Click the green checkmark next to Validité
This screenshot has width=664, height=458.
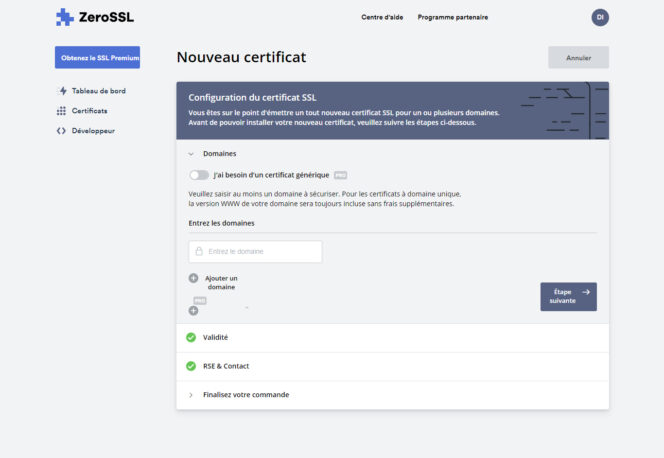(x=191, y=337)
